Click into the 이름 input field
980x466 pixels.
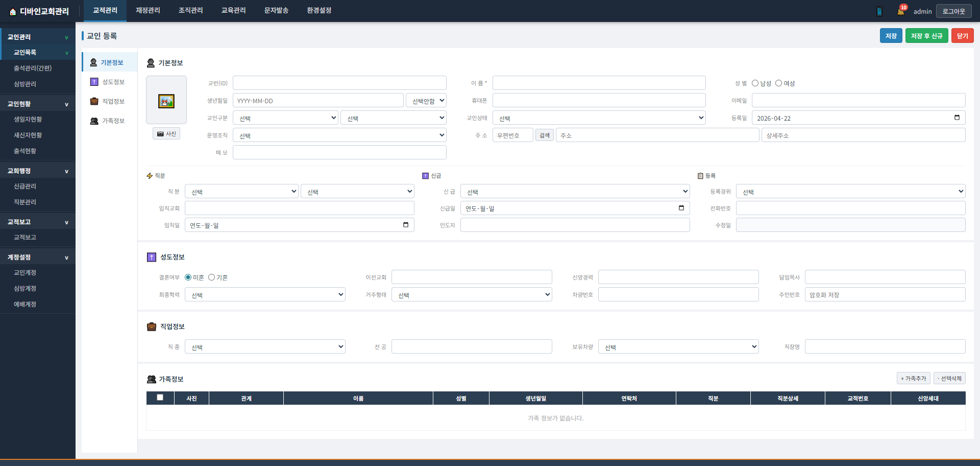click(x=599, y=83)
